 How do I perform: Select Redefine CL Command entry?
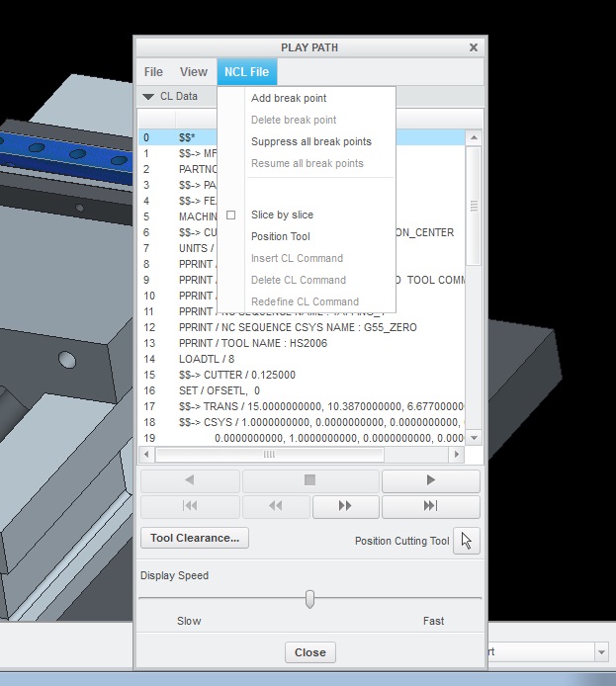(305, 301)
